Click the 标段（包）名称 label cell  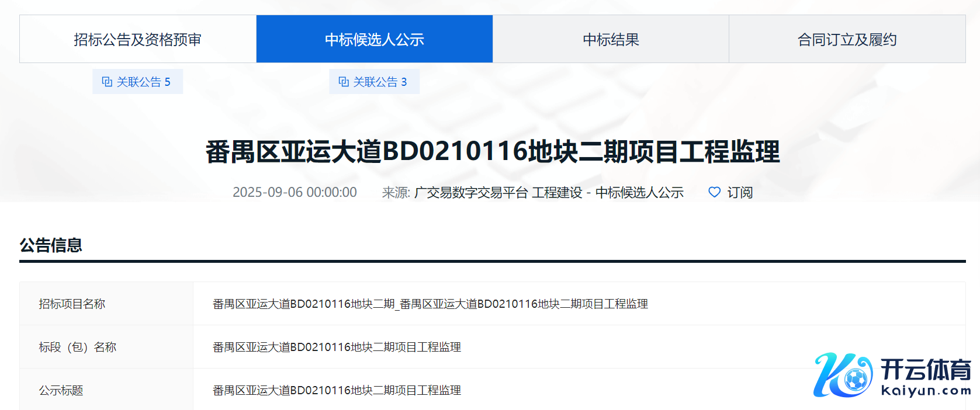point(78,347)
